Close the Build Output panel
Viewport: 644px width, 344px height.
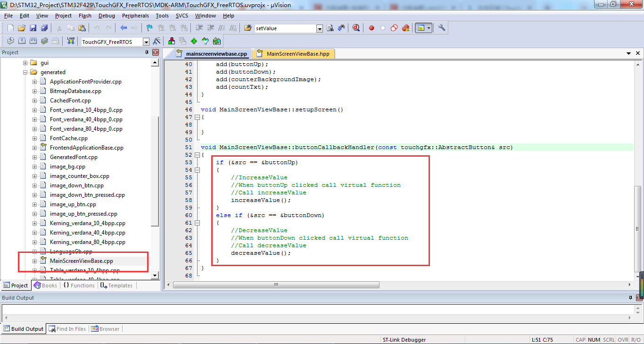[639, 298]
